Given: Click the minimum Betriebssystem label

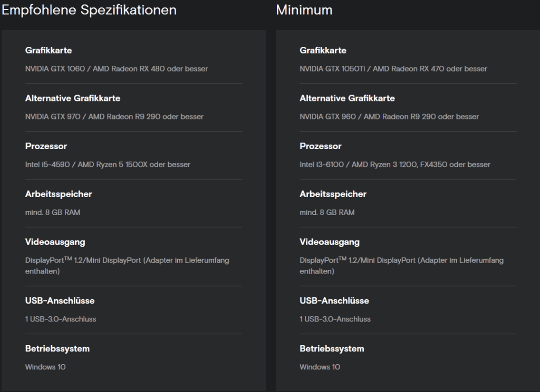Looking at the screenshot, I should [x=332, y=349].
